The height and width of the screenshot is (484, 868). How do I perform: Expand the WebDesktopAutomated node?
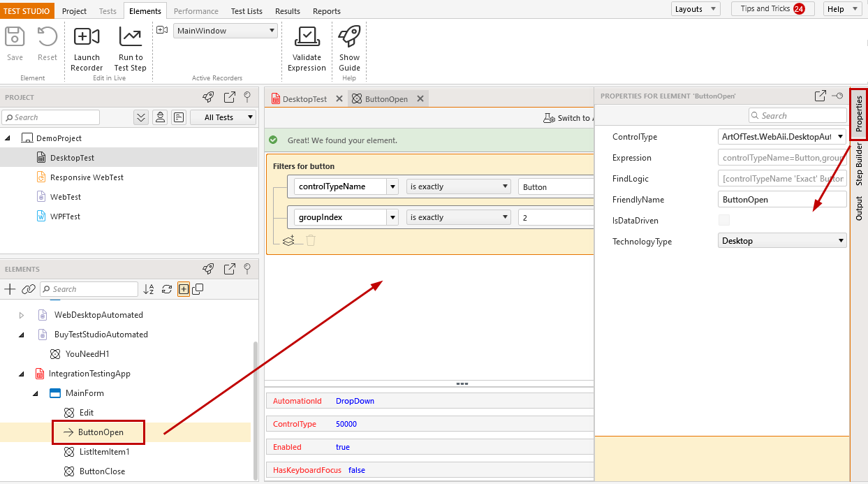pyautogui.click(x=22, y=315)
